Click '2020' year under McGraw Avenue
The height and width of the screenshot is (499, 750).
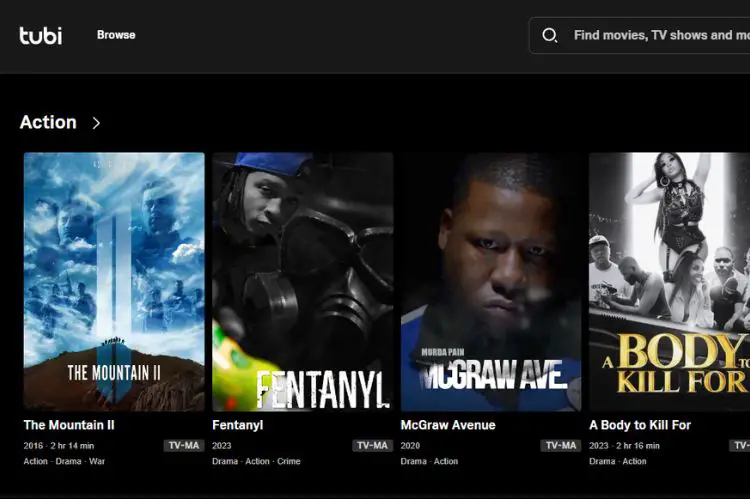[x=410, y=446]
